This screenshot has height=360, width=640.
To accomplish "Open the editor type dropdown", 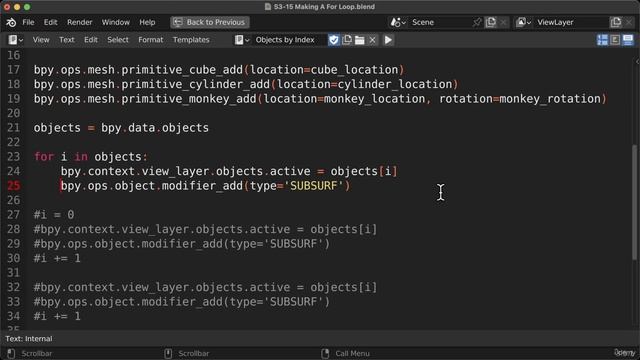I will [16, 40].
